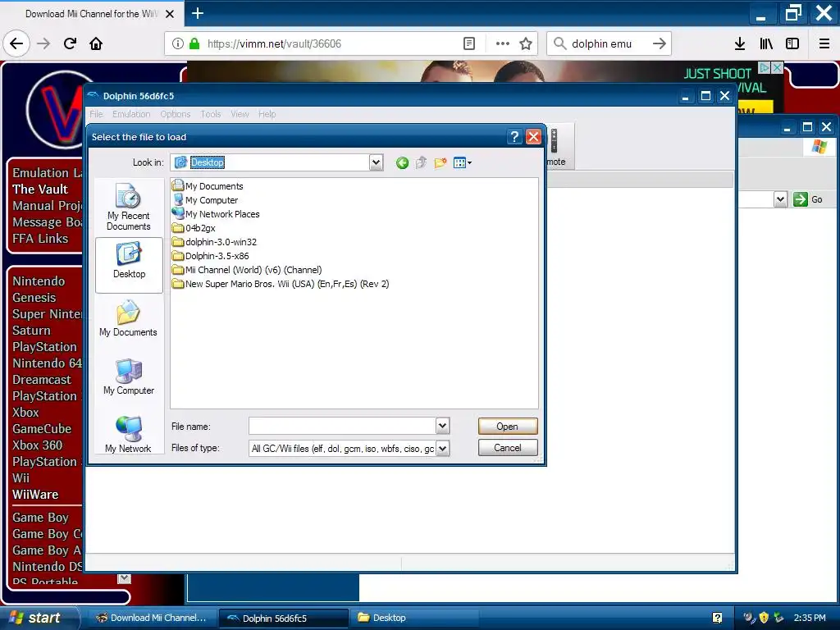Screen dimensions: 840x630
Task: Toggle the Firefox sidebar icon
Action: point(792,43)
